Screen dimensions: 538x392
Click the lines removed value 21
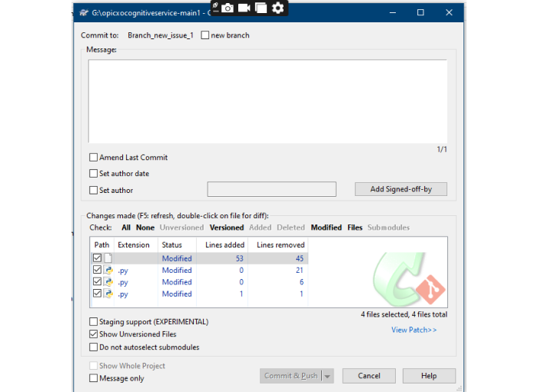coord(300,270)
